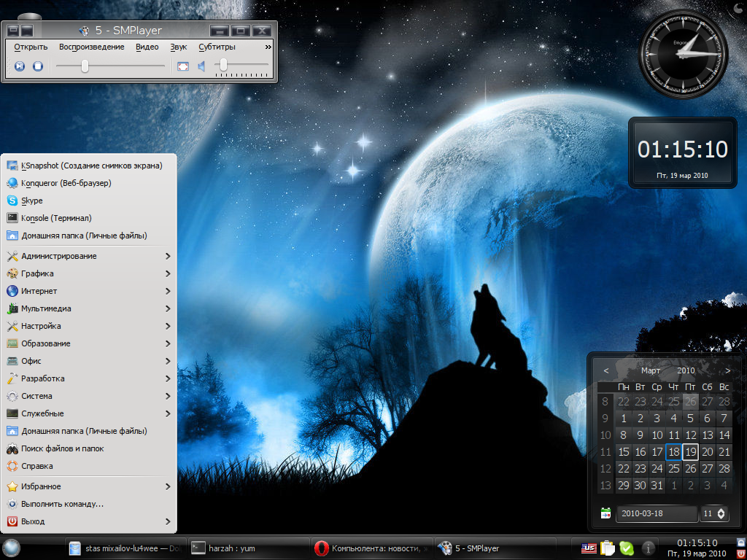The width and height of the screenshot is (747, 560).
Task: Open the first Домашняя папка entry below Konsole
Action: (88, 236)
